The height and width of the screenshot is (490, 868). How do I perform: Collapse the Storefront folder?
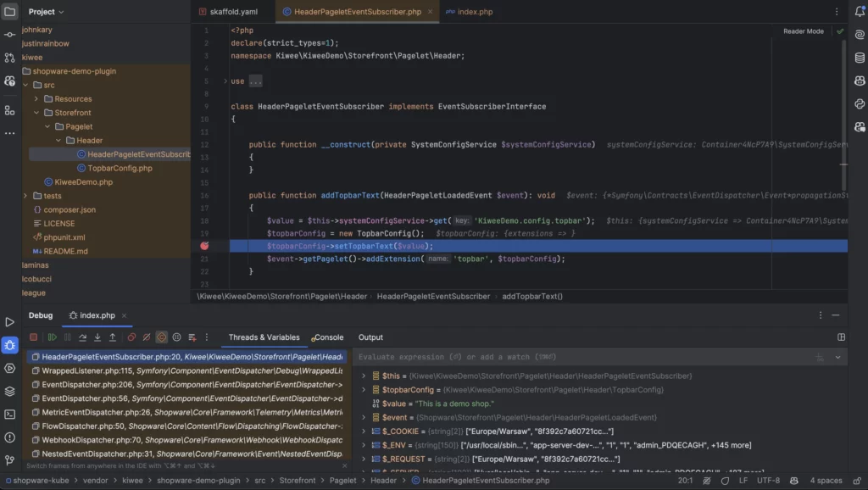36,113
